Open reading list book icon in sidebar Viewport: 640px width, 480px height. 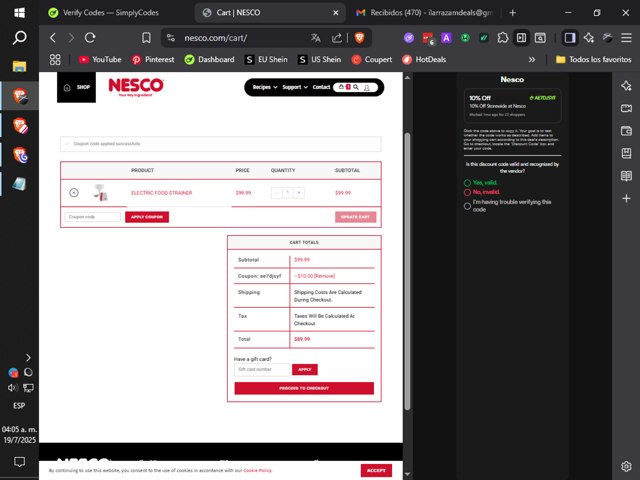[x=626, y=176]
